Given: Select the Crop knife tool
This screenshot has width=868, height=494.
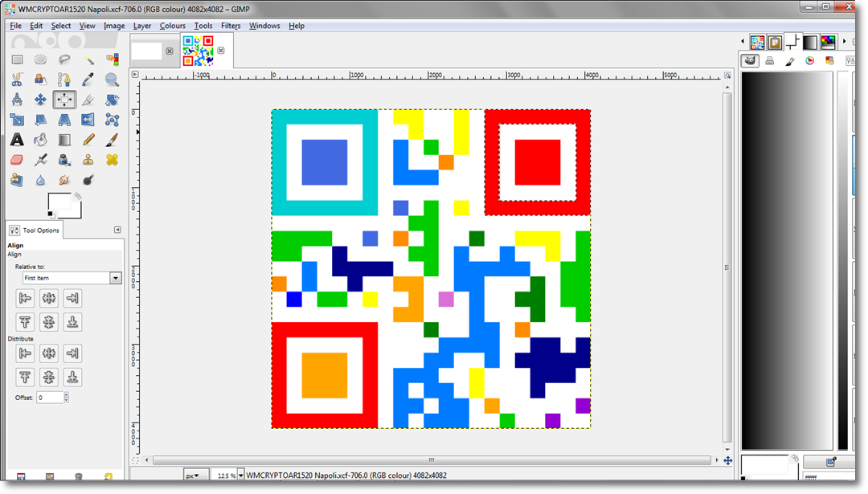Looking at the screenshot, I should [x=88, y=100].
